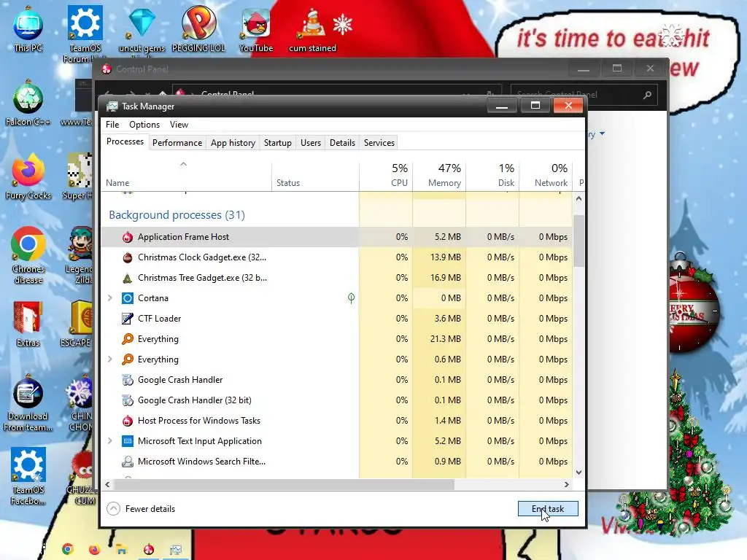Viewport: 747px width, 560px height.
Task: Click the scroll down arrow of the process list
Action: [578, 472]
